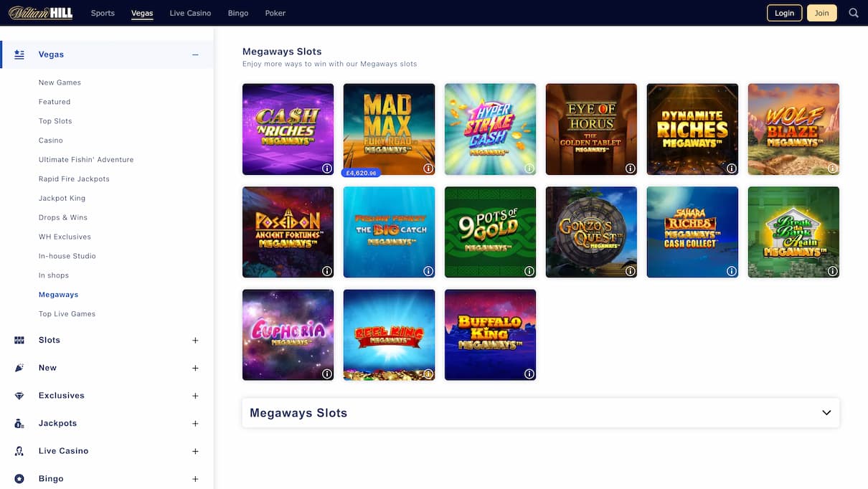The width and height of the screenshot is (868, 489).
Task: Collapse the Vegas sidebar section
Action: (195, 54)
